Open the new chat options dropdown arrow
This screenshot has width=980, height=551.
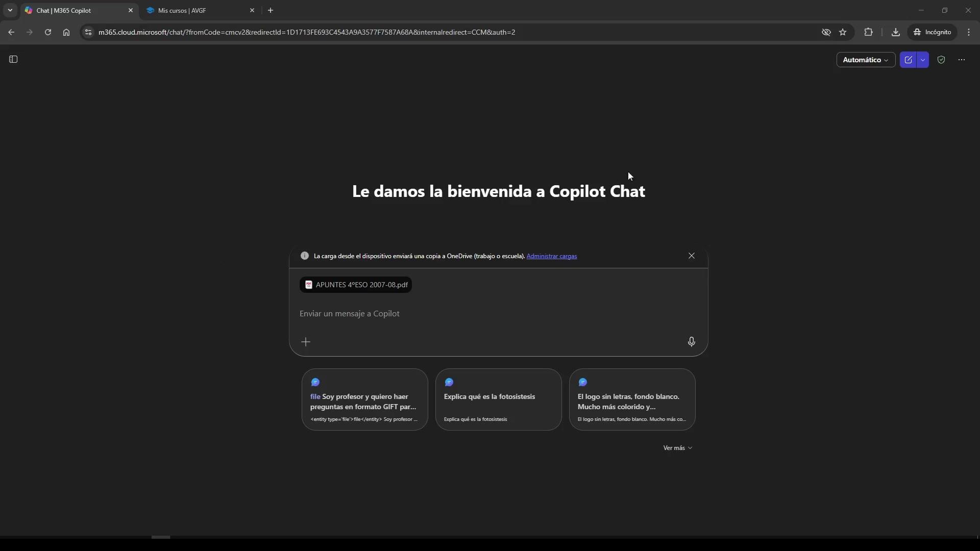coord(923,60)
